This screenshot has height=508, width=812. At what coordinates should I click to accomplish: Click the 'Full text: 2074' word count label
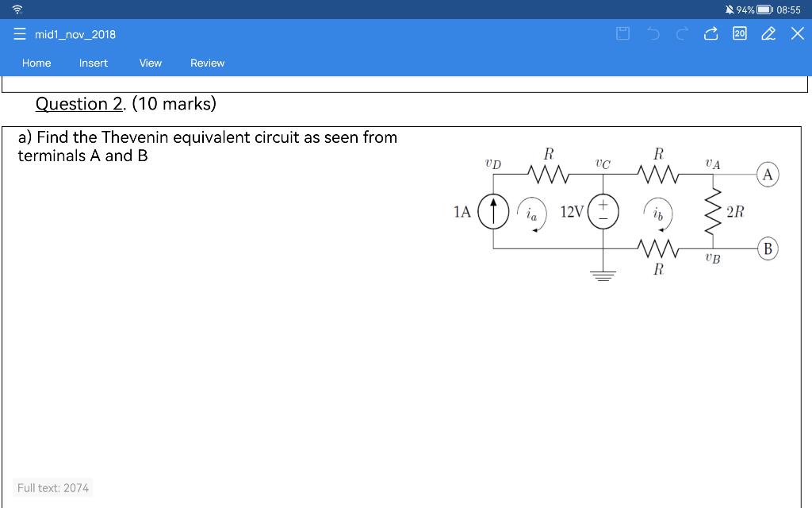[x=53, y=488]
